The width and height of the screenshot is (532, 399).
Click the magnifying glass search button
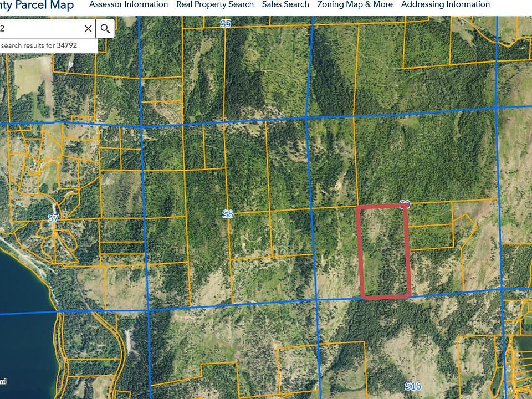[x=105, y=29]
